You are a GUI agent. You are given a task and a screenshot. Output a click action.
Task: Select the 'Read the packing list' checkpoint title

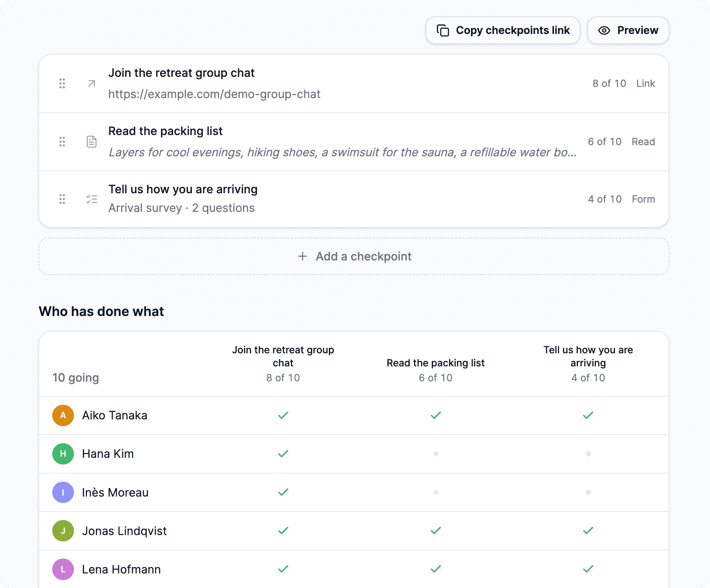165,131
